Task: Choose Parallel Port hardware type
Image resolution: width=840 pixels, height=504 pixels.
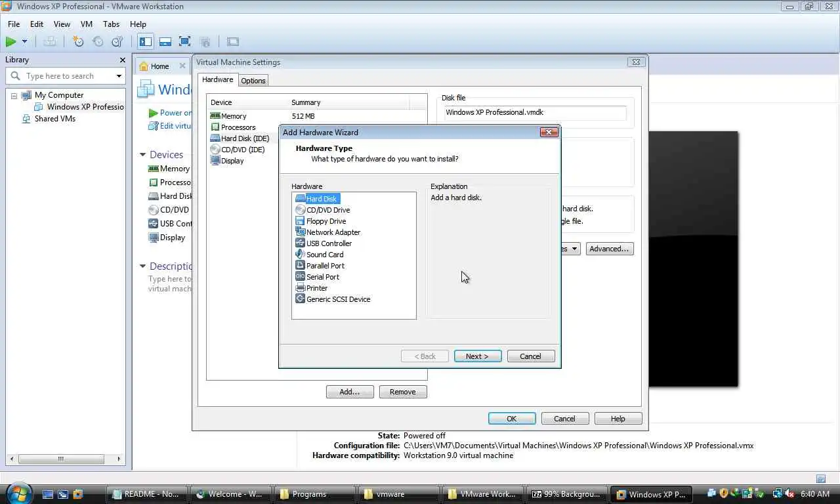Action: pyautogui.click(x=320, y=266)
